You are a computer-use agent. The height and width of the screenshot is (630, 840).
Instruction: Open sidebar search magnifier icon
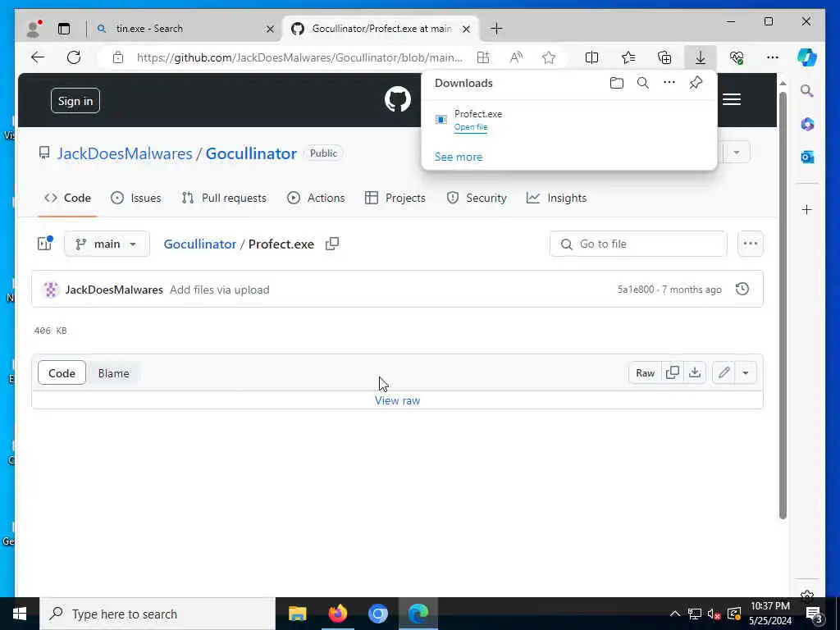807,91
